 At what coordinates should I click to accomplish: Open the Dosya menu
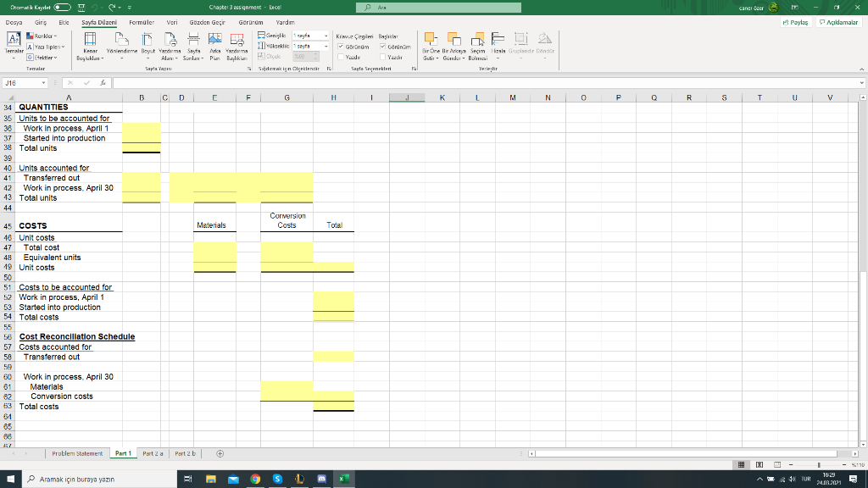(14, 23)
